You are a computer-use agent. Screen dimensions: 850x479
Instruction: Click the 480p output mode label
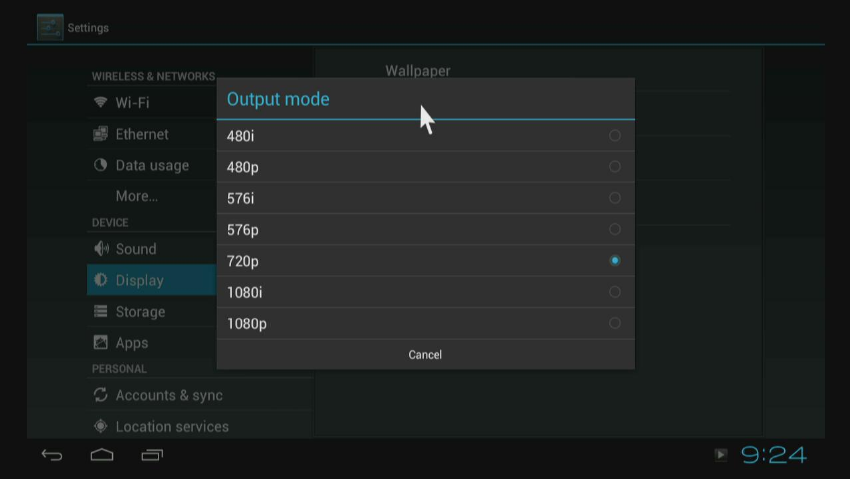point(242,167)
